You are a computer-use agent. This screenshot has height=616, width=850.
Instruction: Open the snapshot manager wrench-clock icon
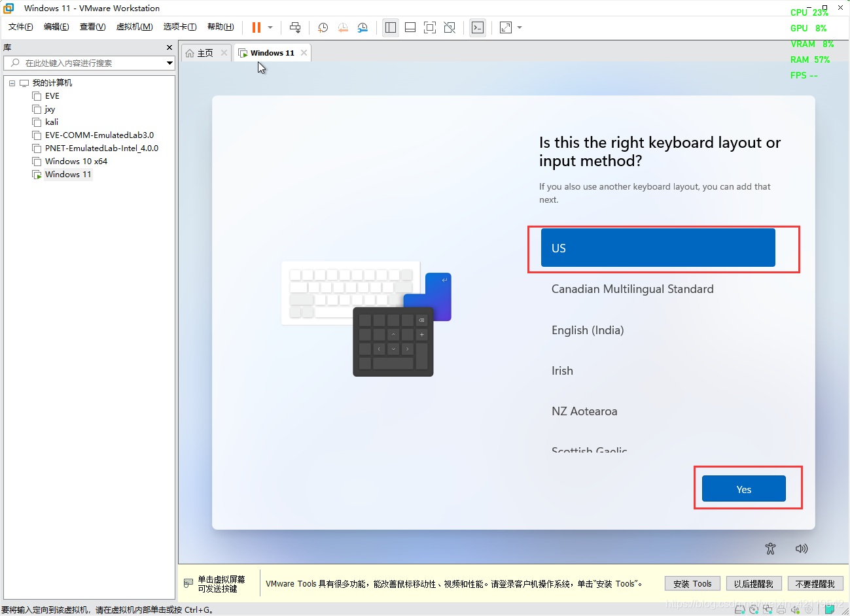point(363,27)
